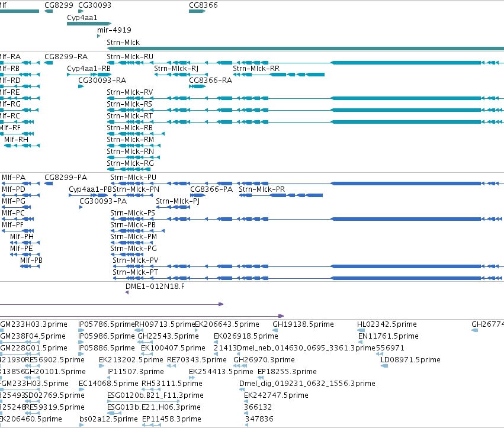
Task: Click protein CG8366-PA label
Action: click(211, 189)
